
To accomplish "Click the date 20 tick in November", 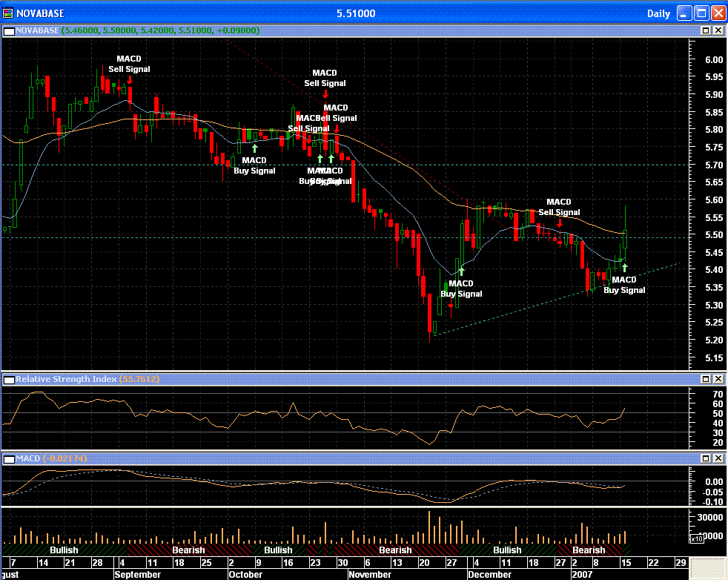I will (x=424, y=563).
